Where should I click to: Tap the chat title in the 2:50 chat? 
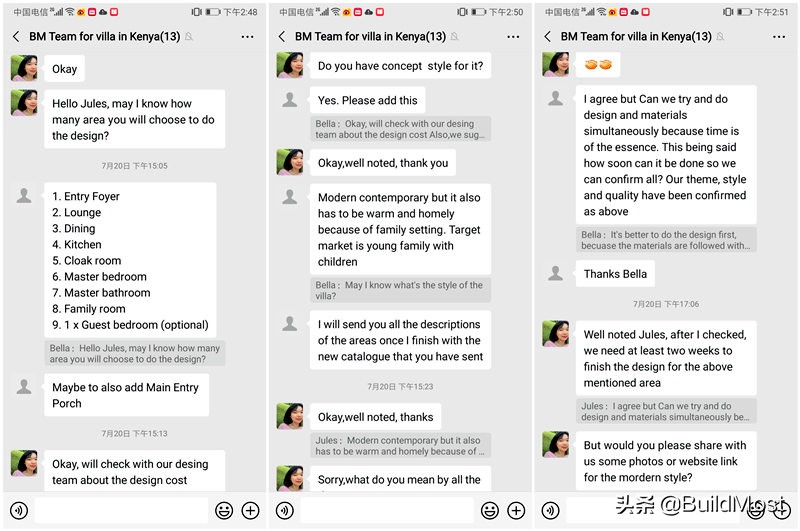pyautogui.click(x=370, y=37)
